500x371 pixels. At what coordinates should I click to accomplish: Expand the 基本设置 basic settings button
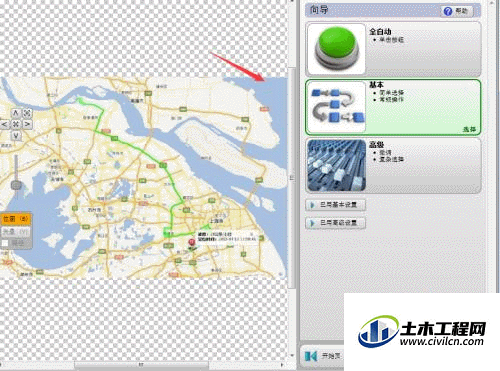pos(335,205)
